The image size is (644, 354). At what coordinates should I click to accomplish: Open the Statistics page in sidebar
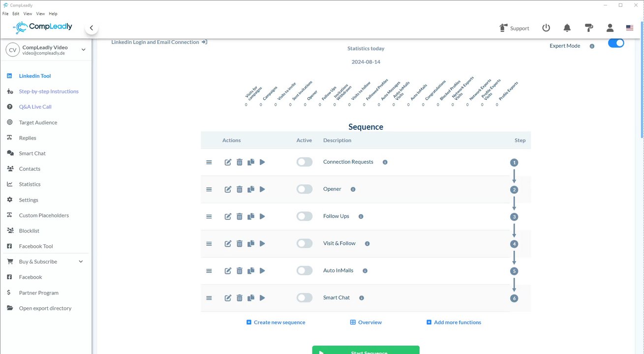tap(30, 184)
